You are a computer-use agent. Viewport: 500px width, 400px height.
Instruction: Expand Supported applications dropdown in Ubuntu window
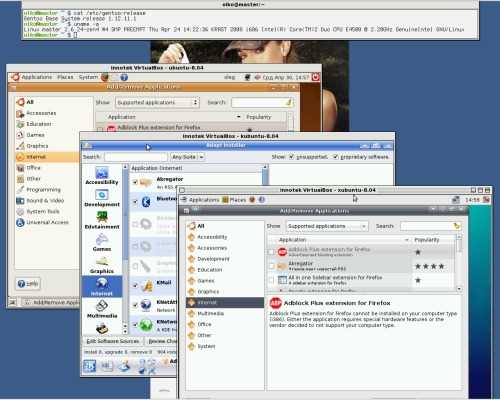click(157, 102)
